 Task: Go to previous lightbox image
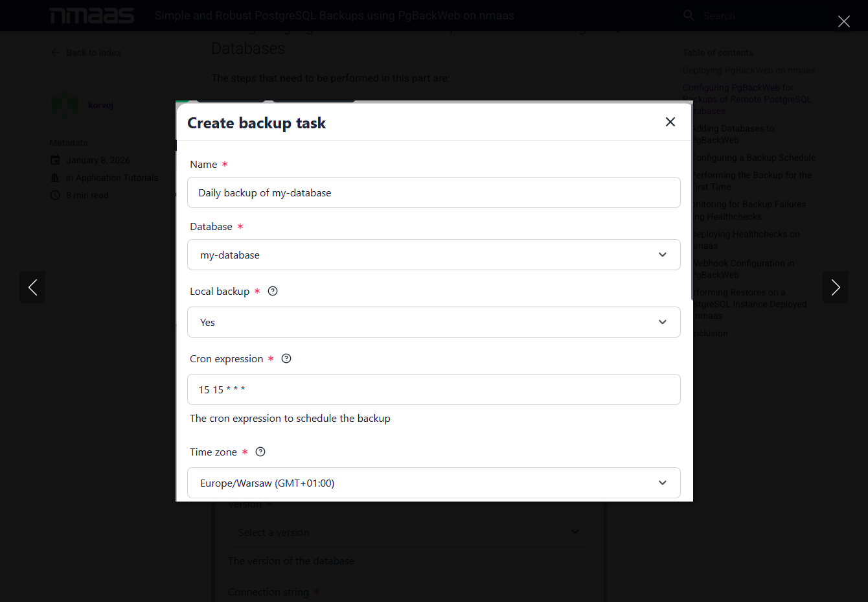[x=32, y=287]
